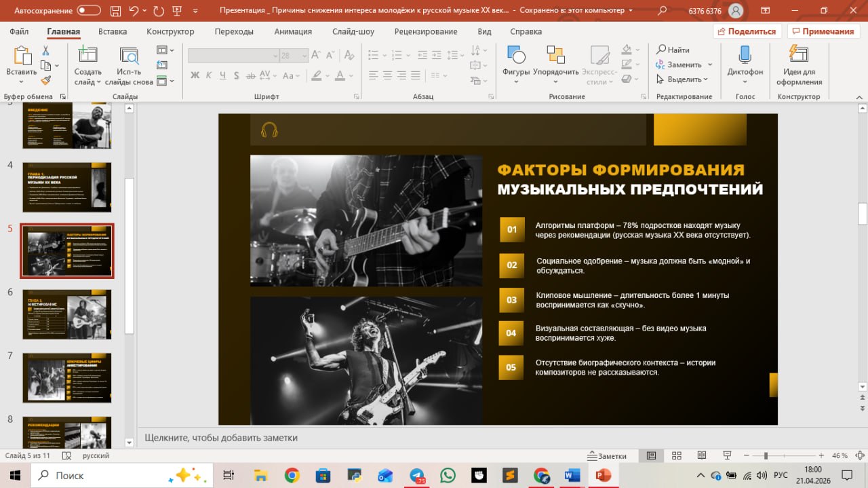Open the Undo history dropdown arrow
868x488 pixels.
(x=144, y=11)
